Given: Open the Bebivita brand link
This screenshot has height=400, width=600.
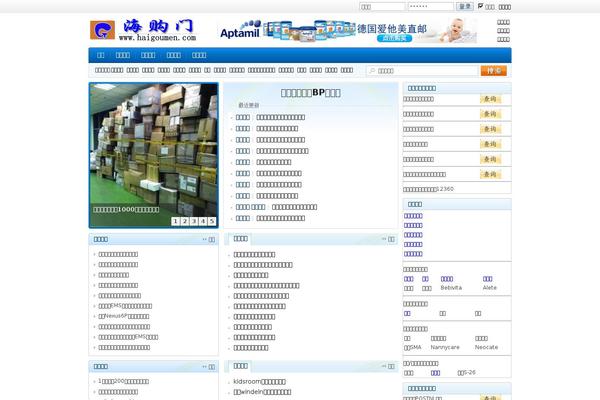Looking at the screenshot, I should 453,288.
